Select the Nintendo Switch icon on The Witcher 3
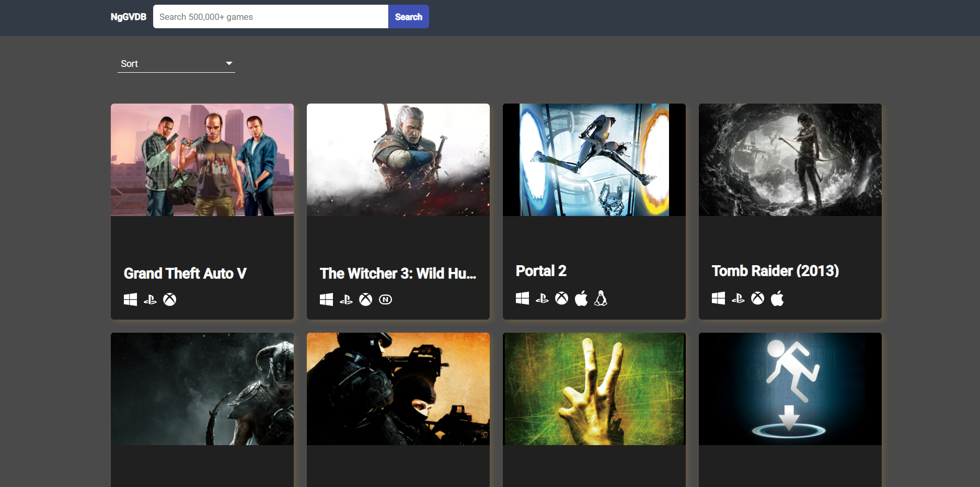This screenshot has width=980, height=487. click(385, 299)
